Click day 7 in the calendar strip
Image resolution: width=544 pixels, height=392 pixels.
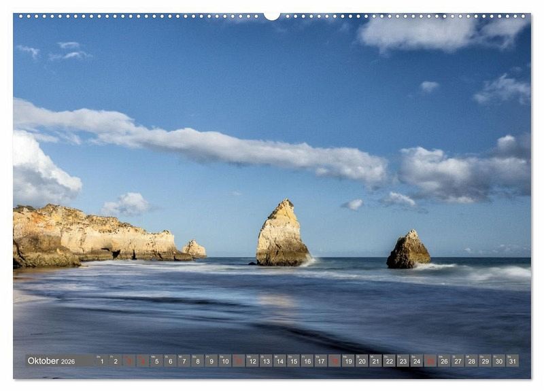[184, 361]
